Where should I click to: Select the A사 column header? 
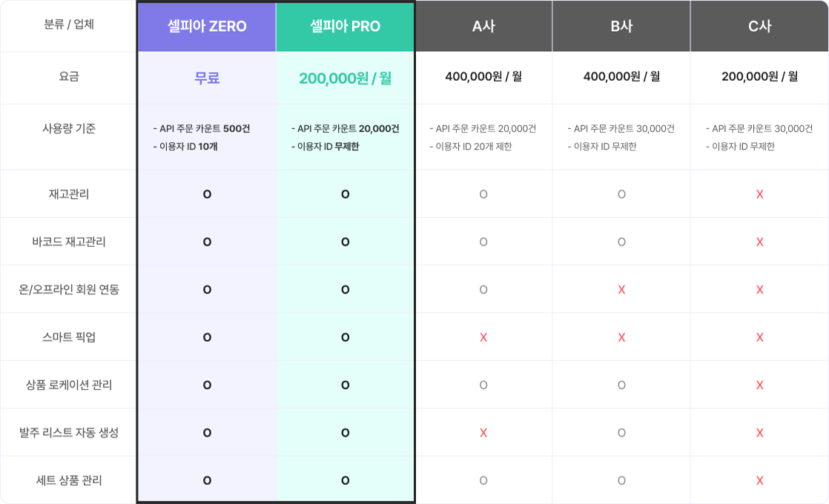point(483,27)
